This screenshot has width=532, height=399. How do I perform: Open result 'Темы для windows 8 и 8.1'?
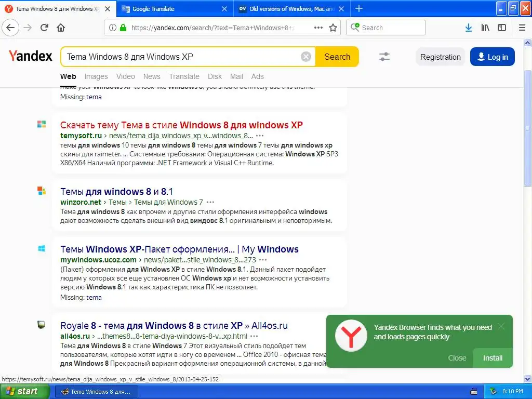point(117,192)
